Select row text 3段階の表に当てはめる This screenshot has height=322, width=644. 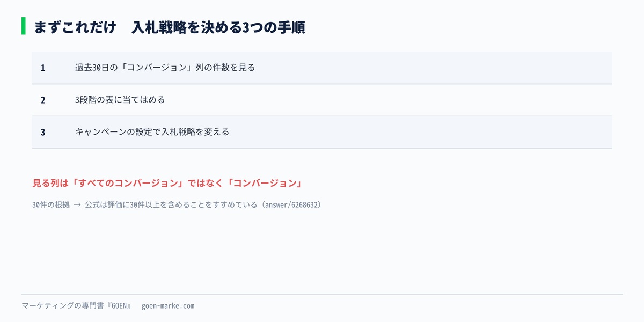pyautogui.click(x=120, y=100)
